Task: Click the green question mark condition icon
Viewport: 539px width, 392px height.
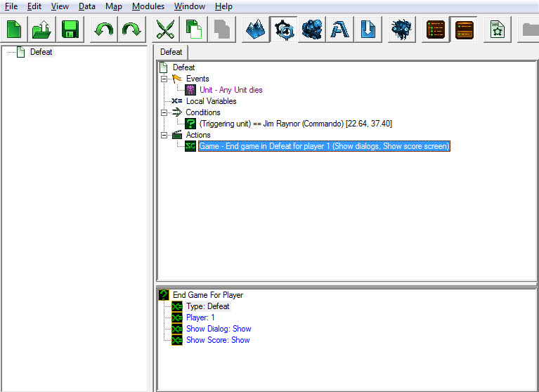Action: pyautogui.click(x=190, y=124)
